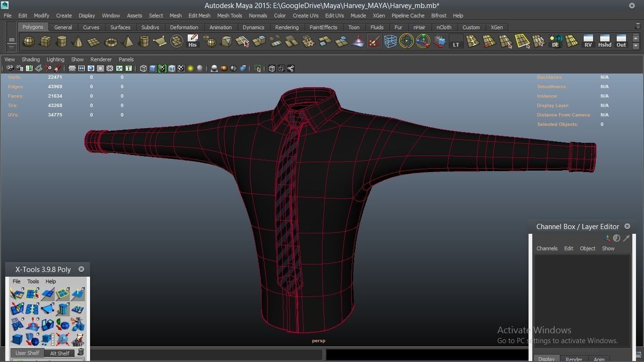Click X-Tools trash bin cleanup icon
Screen dimensions: 644x362
click(x=78, y=339)
